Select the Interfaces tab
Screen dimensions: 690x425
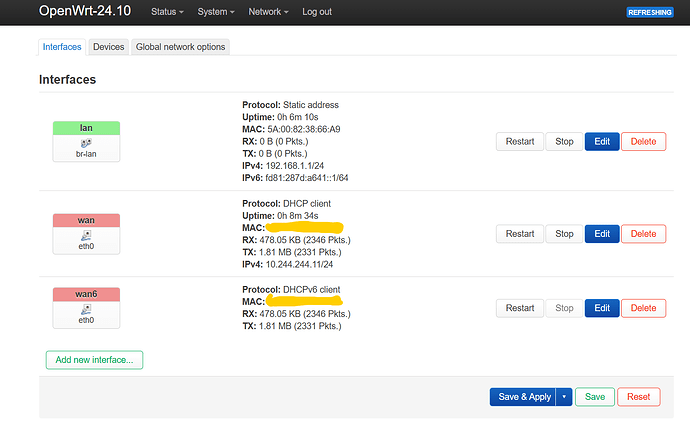62,47
